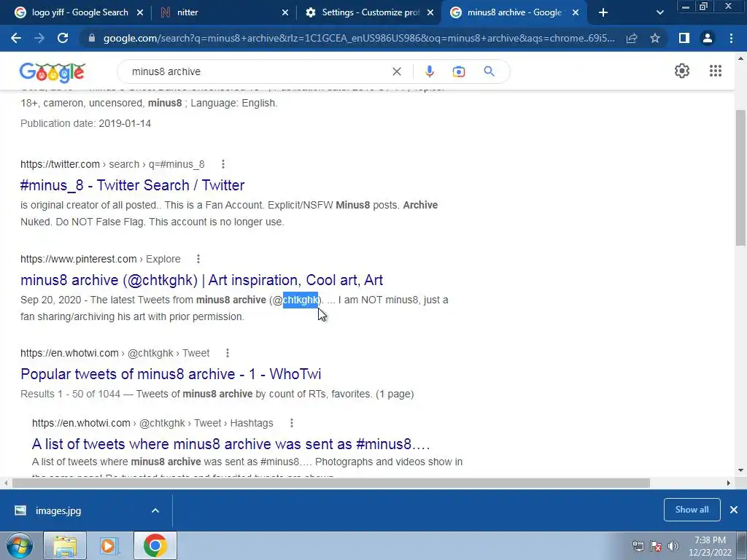This screenshot has height=560, width=747.
Task: Open the Pinterest minus8 archive result
Action: (201, 280)
